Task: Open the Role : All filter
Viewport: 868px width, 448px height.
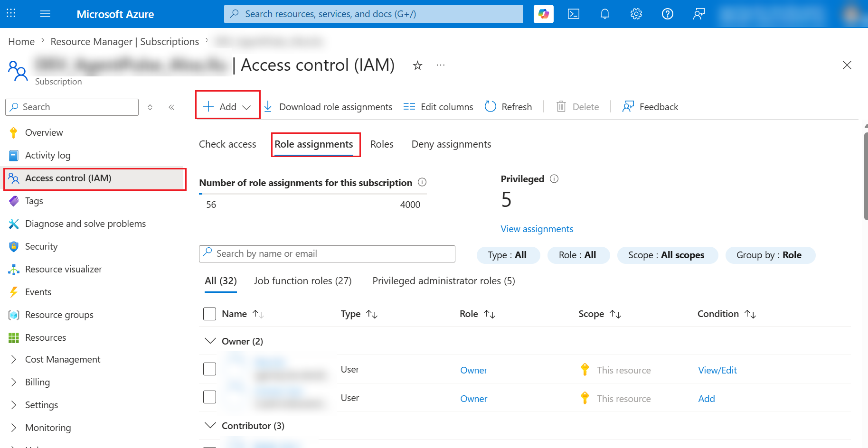Action: (578, 255)
